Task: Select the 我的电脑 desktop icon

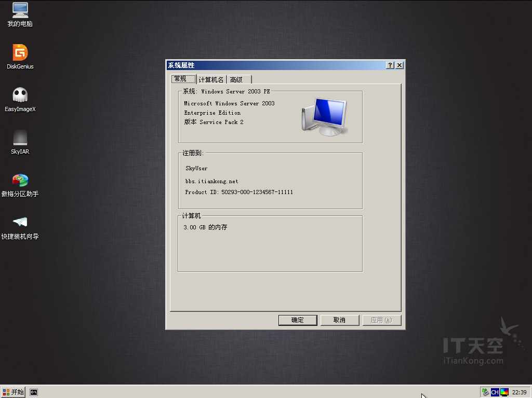Action: click(x=20, y=15)
